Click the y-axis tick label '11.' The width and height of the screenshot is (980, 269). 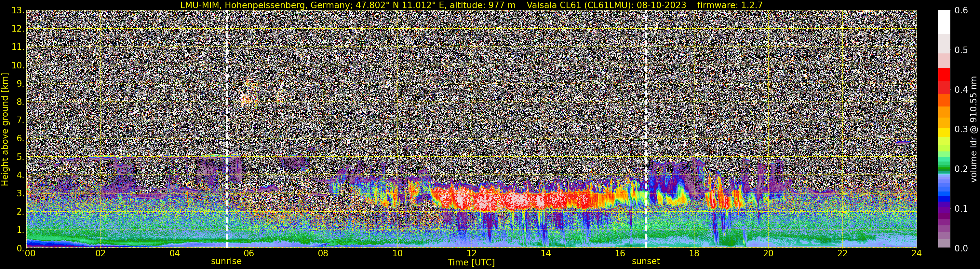[18, 47]
